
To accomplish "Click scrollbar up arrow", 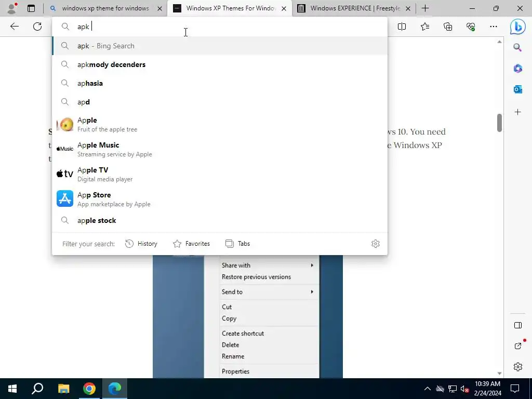I will coord(499,42).
